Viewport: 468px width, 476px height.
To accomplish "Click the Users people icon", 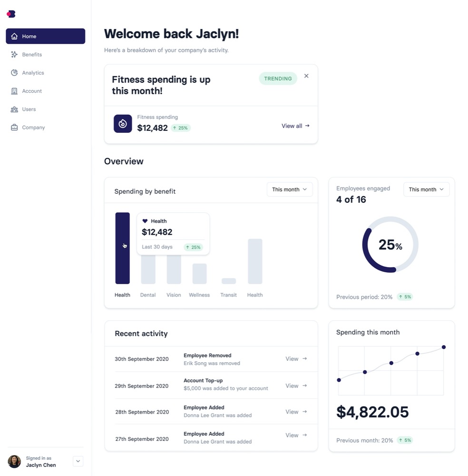I will pos(14,109).
